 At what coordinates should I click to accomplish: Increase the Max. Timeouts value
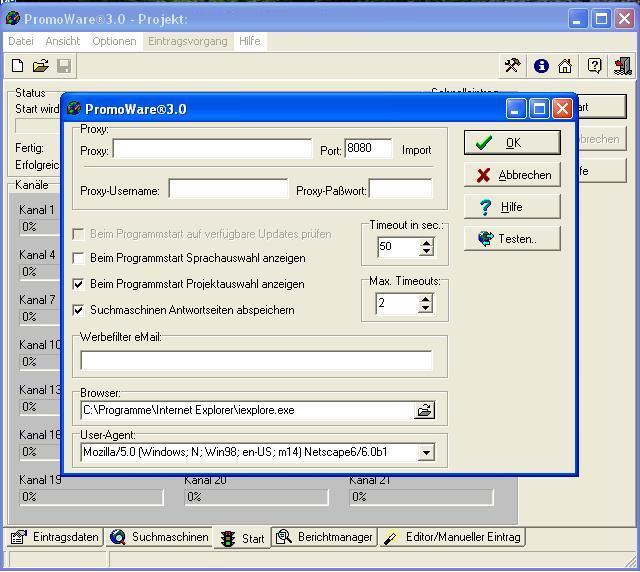425,299
